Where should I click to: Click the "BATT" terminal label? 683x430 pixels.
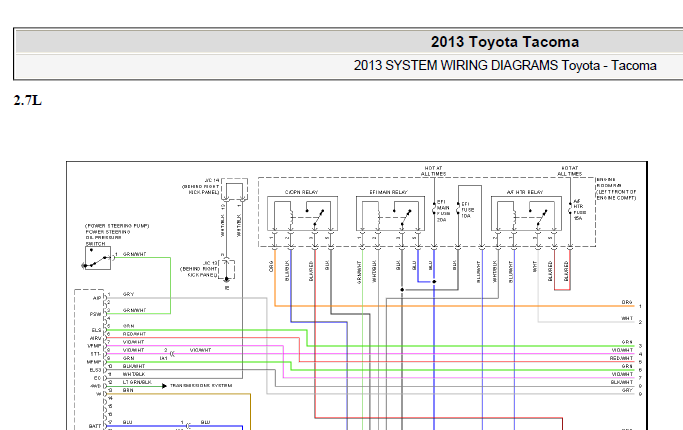[95, 426]
